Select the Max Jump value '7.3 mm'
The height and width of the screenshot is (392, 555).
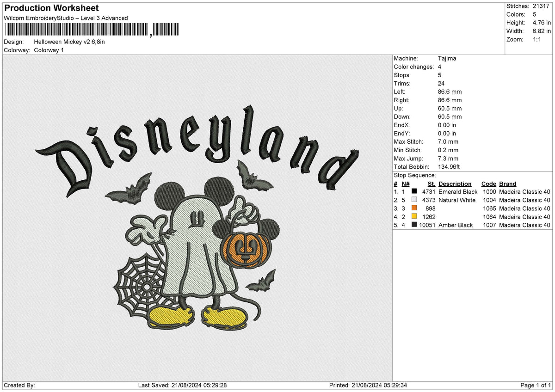pyautogui.click(x=448, y=159)
